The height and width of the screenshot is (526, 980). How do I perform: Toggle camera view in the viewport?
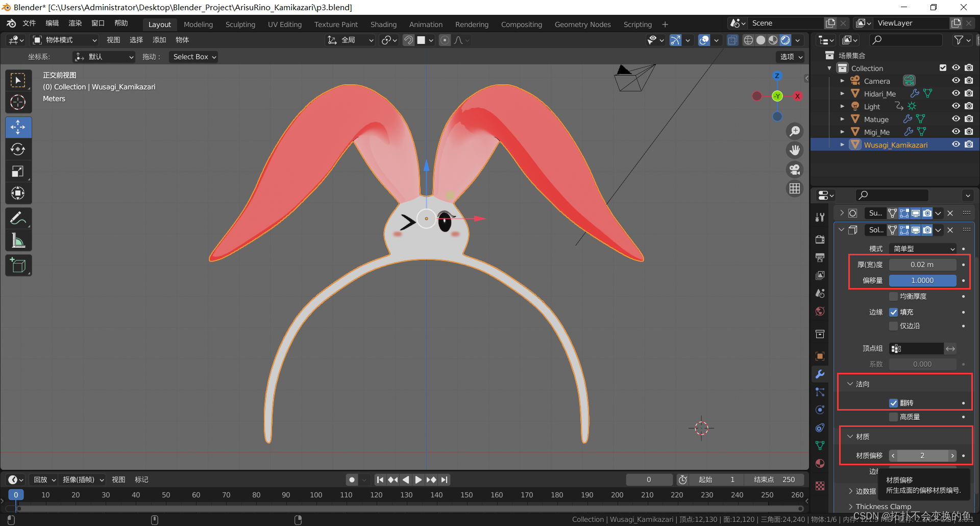795,170
